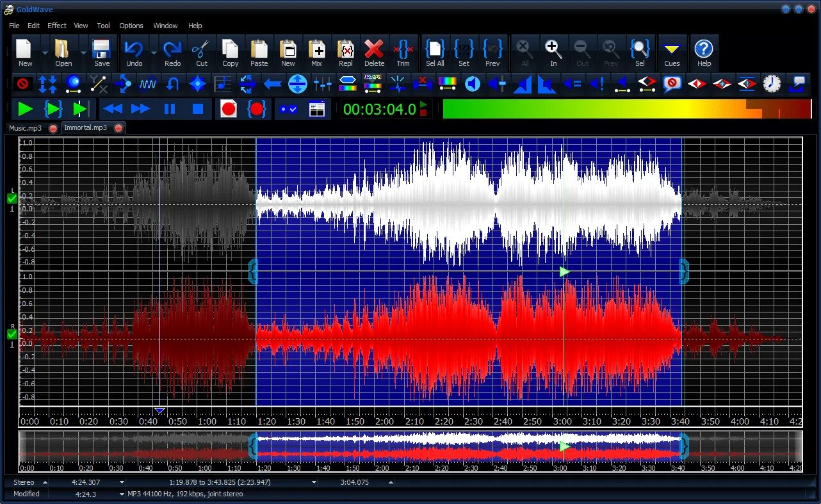
Task: Click the Sel All button
Action: point(434,53)
